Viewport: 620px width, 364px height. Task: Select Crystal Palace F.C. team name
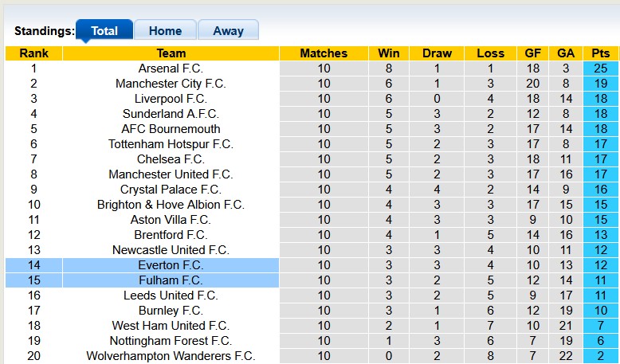click(171, 190)
